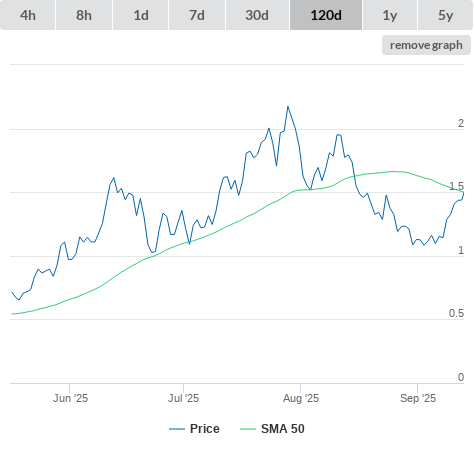Click the Aug '25 axis label
The image size is (474, 455).
(x=301, y=398)
